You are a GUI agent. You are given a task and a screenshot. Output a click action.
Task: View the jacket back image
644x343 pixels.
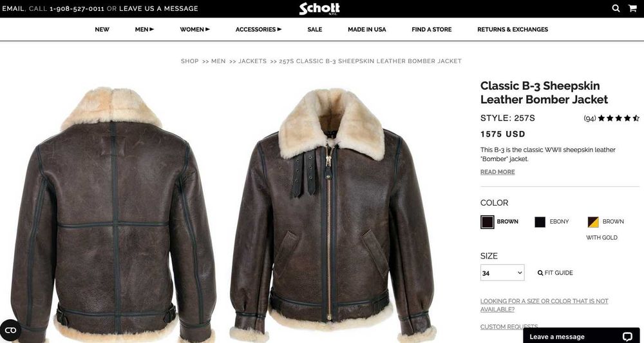[x=114, y=214]
